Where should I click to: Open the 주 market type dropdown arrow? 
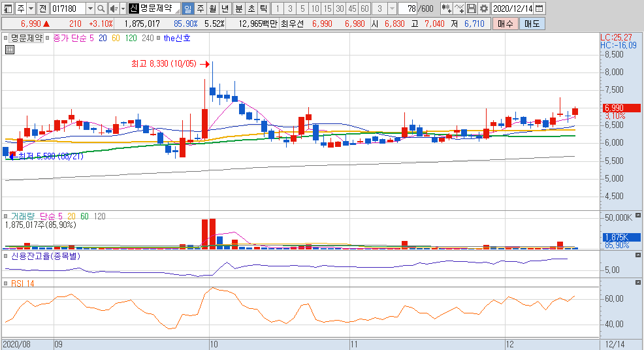coord(31,8)
